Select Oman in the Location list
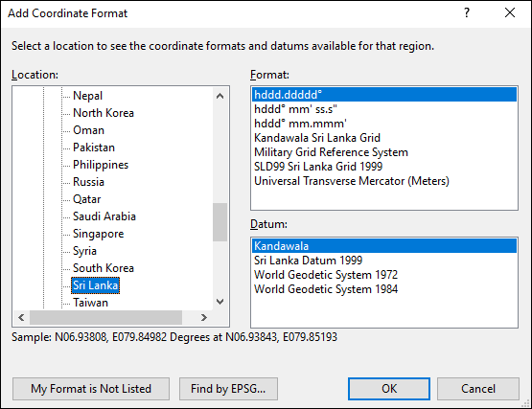The width and height of the screenshot is (532, 409). 88,130
